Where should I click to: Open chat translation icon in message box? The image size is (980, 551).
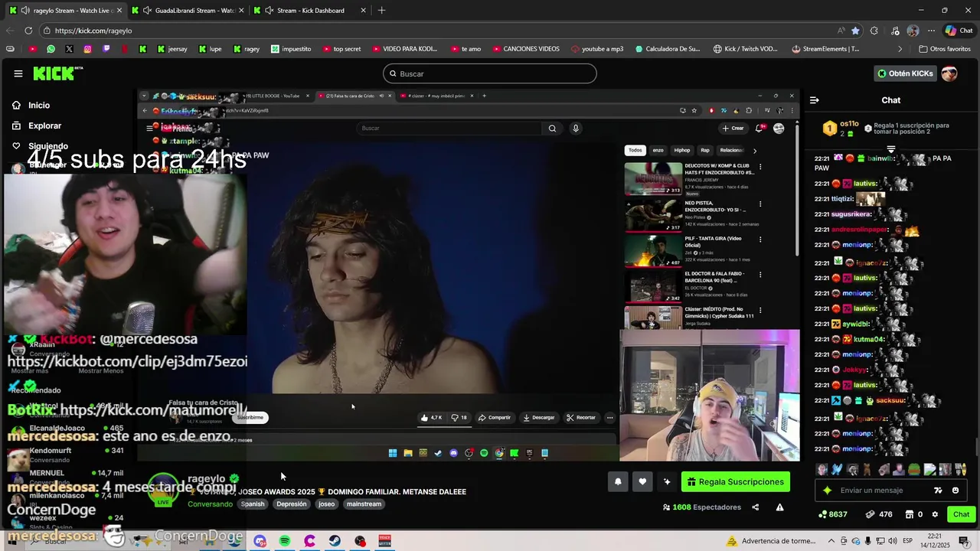(x=938, y=491)
